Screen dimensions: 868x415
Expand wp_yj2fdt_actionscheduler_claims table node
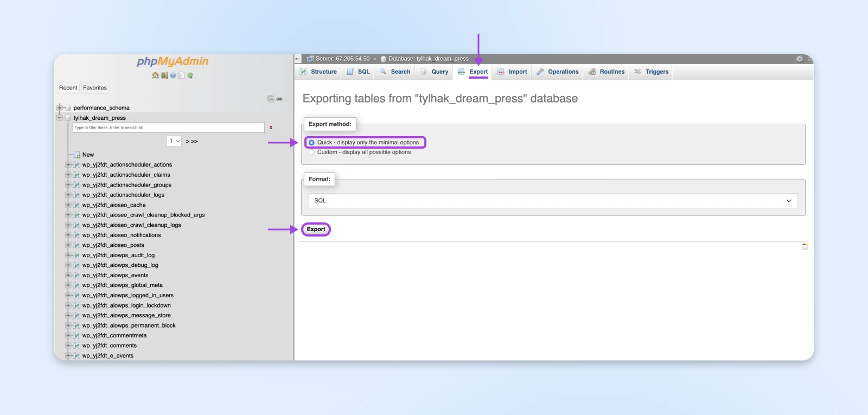pyautogui.click(x=68, y=175)
